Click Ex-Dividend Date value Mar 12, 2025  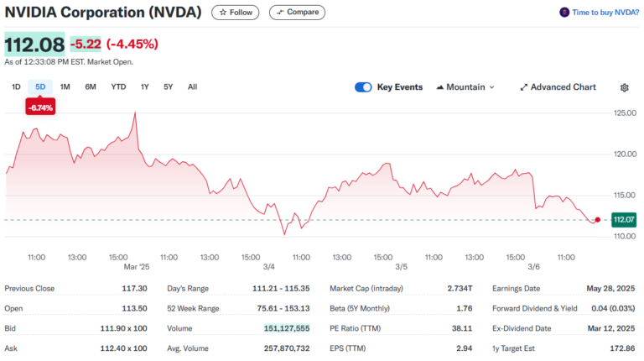click(611, 328)
